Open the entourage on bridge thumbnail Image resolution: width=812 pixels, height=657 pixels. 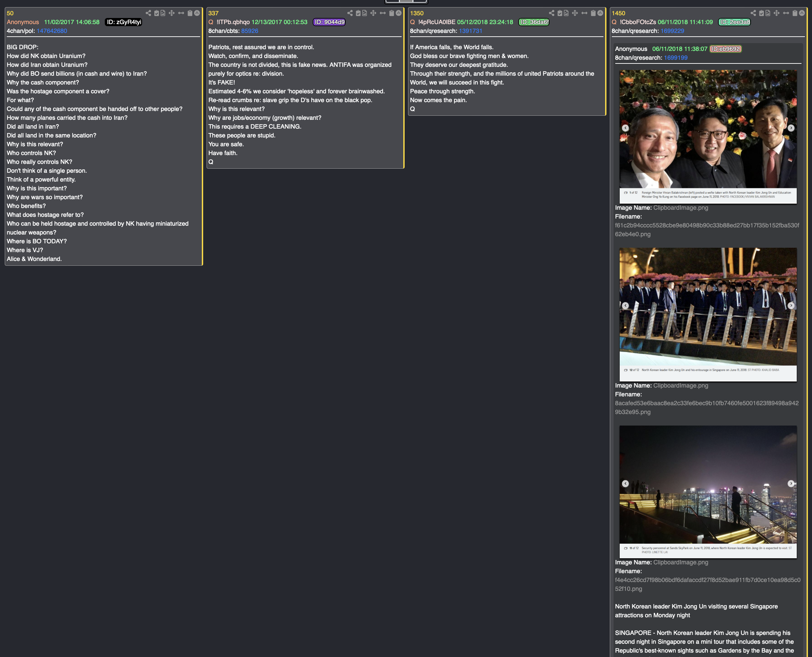coord(708,315)
